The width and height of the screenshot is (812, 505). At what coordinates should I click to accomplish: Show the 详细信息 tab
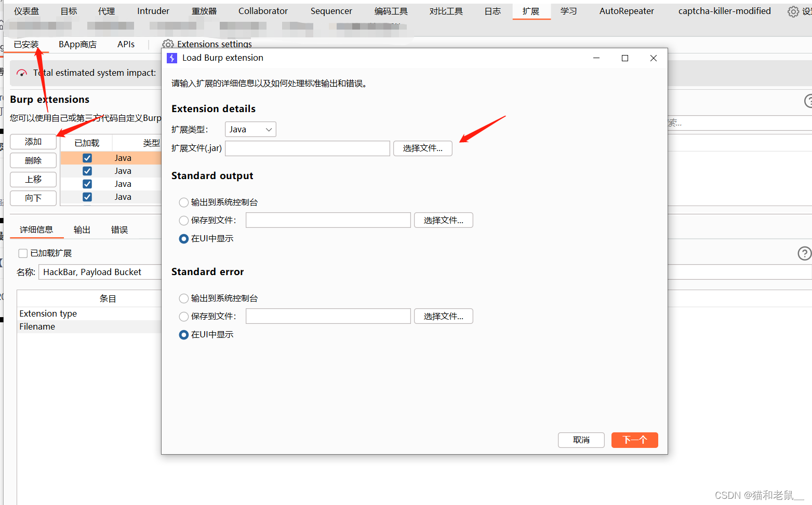tap(36, 230)
